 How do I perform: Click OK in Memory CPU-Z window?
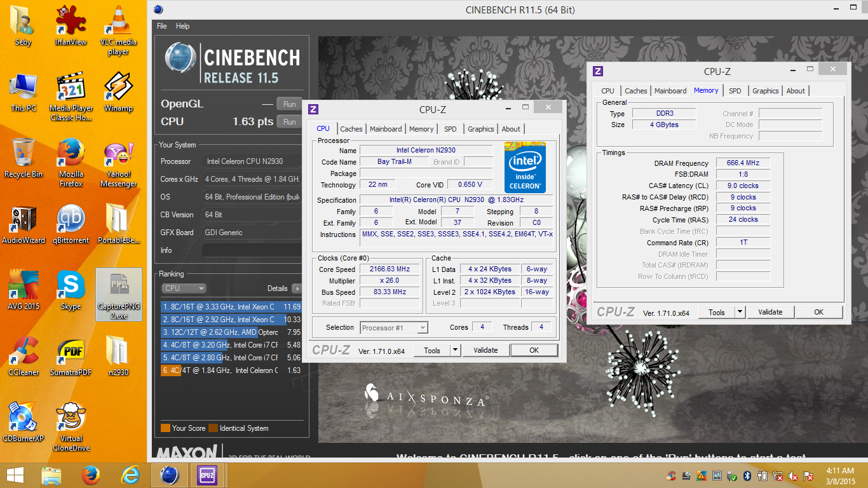coord(819,312)
